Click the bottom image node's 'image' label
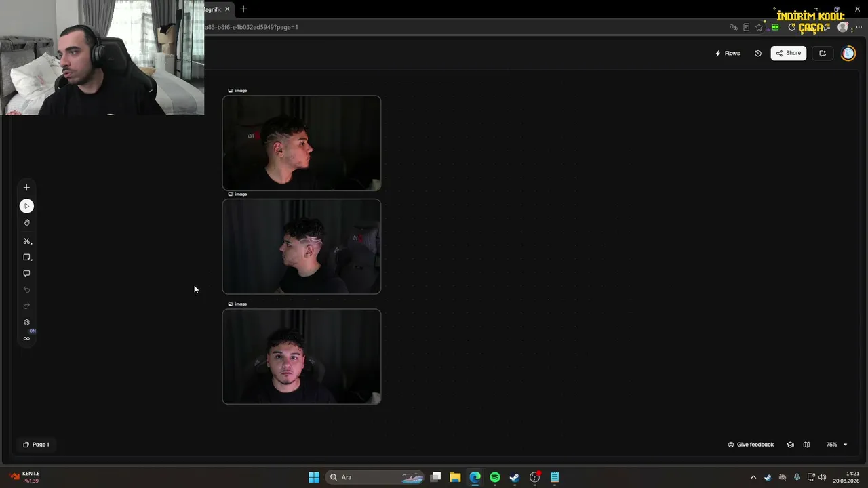 [237, 304]
